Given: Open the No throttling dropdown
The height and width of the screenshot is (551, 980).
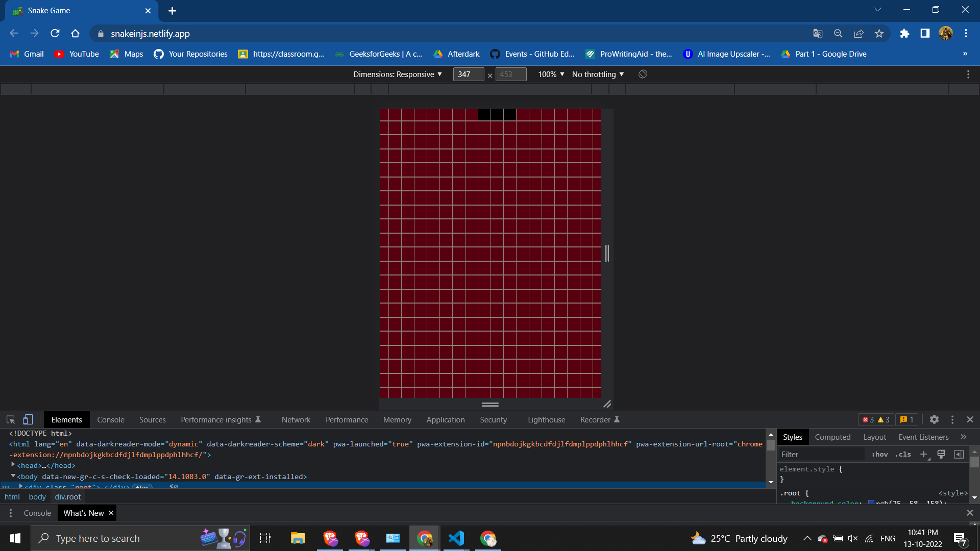Looking at the screenshot, I should (x=597, y=74).
